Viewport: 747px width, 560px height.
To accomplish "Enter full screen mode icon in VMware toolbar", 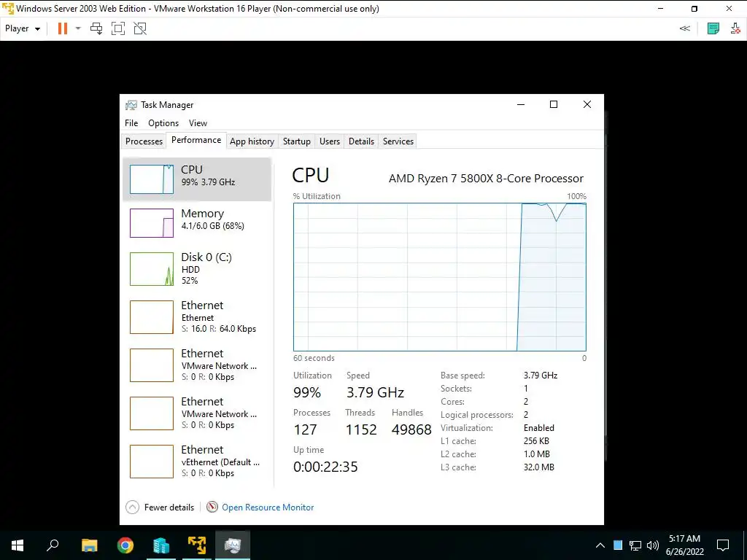I will 118,28.
